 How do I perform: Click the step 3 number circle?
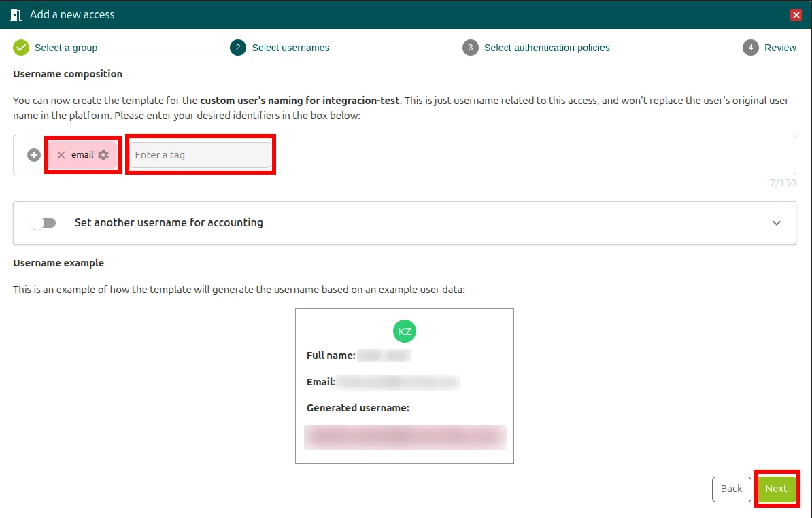point(470,48)
